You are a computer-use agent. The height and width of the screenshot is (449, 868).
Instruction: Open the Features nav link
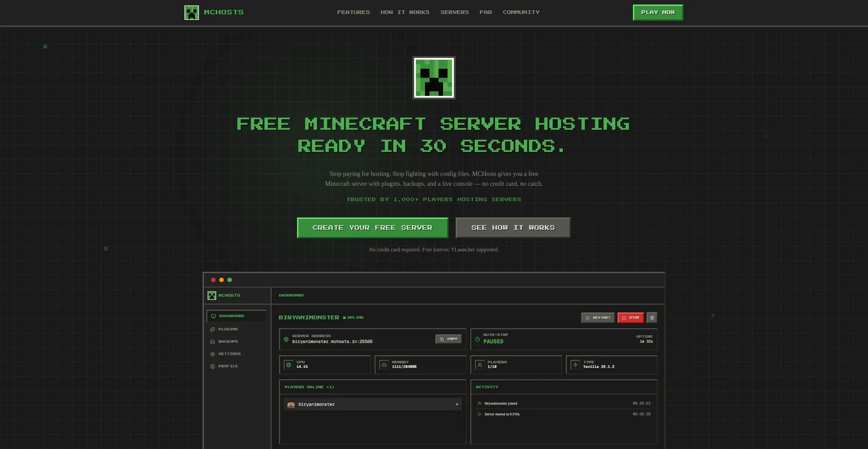tap(354, 12)
